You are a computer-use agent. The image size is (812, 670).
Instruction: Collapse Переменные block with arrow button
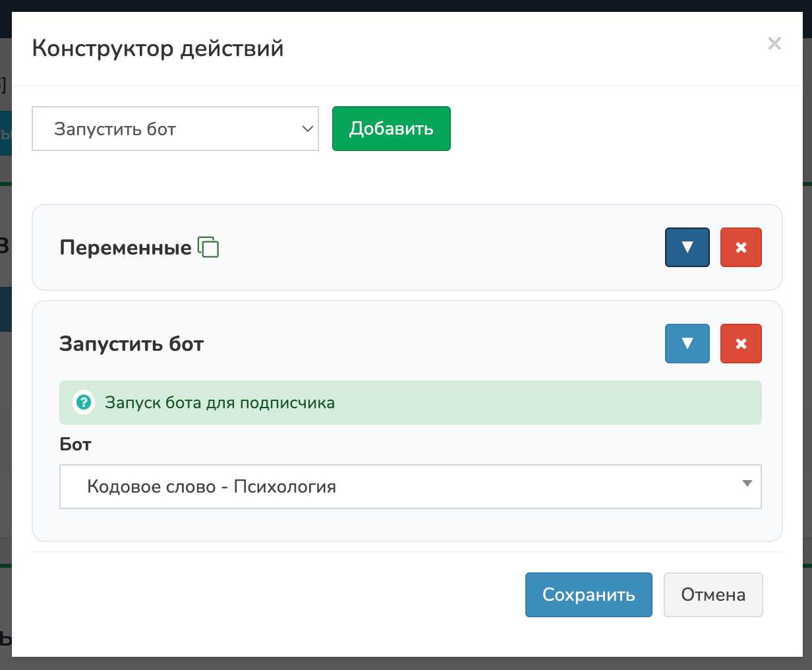(687, 247)
